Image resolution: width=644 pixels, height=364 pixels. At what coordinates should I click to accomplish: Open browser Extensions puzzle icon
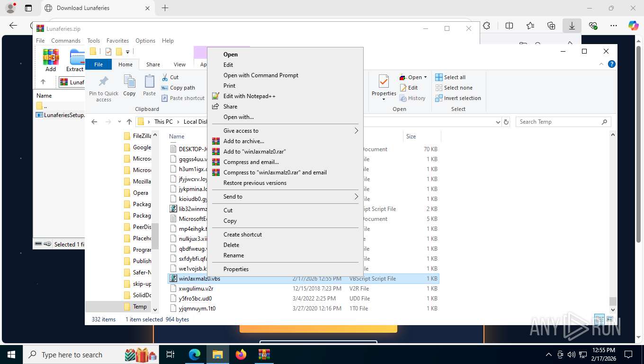click(486, 26)
